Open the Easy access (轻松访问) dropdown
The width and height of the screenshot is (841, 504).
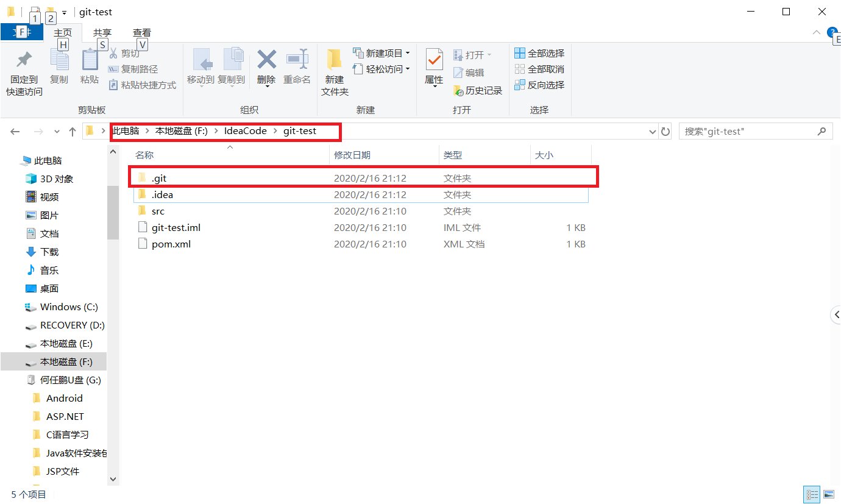pyautogui.click(x=381, y=69)
